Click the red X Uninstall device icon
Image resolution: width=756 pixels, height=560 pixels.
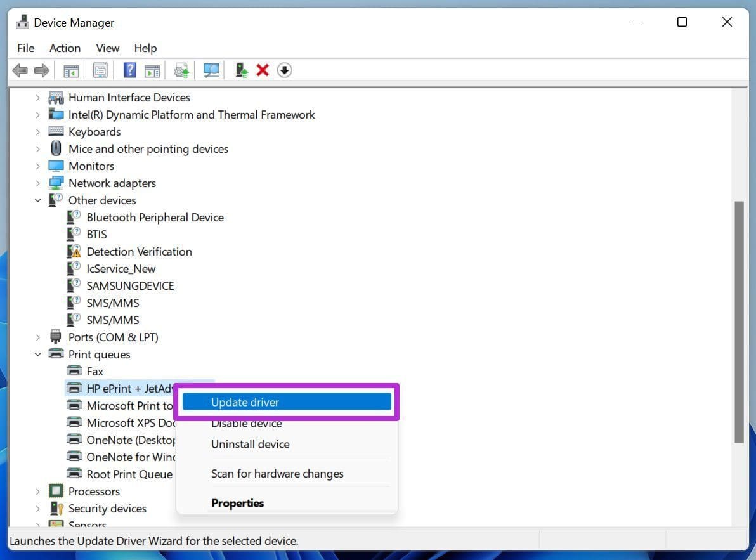[x=263, y=70]
